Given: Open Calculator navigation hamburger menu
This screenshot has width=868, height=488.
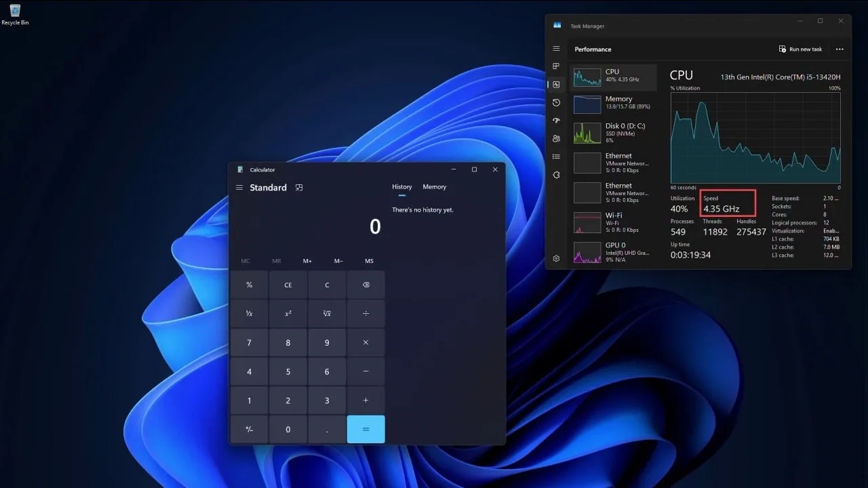Looking at the screenshot, I should coord(239,188).
